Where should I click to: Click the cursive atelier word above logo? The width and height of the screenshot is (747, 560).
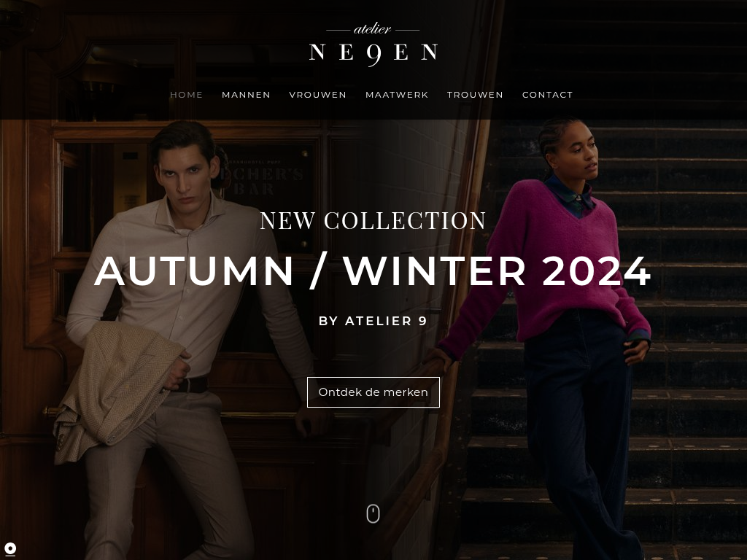coord(373,29)
